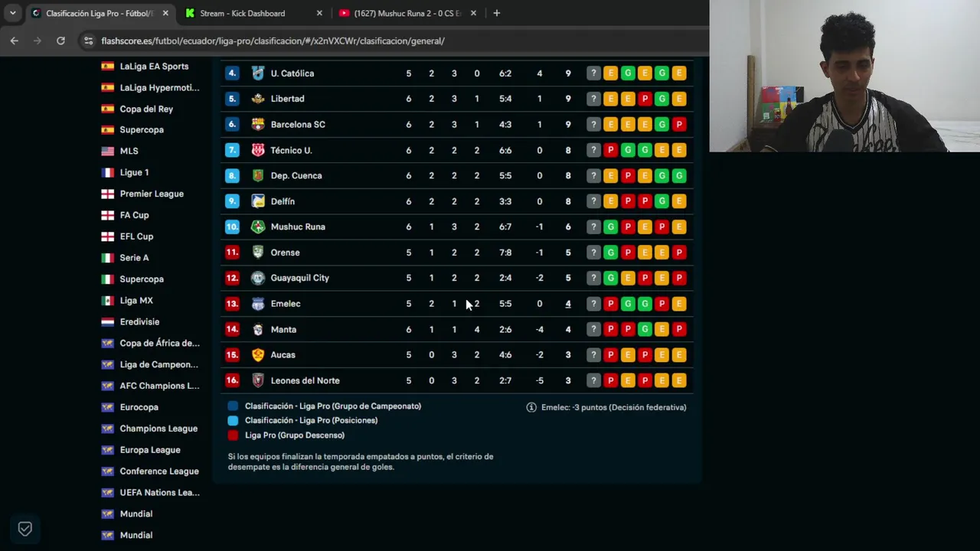This screenshot has width=980, height=551.
Task: Click position badge 10 for Mushuc Runa
Action: pyautogui.click(x=232, y=227)
